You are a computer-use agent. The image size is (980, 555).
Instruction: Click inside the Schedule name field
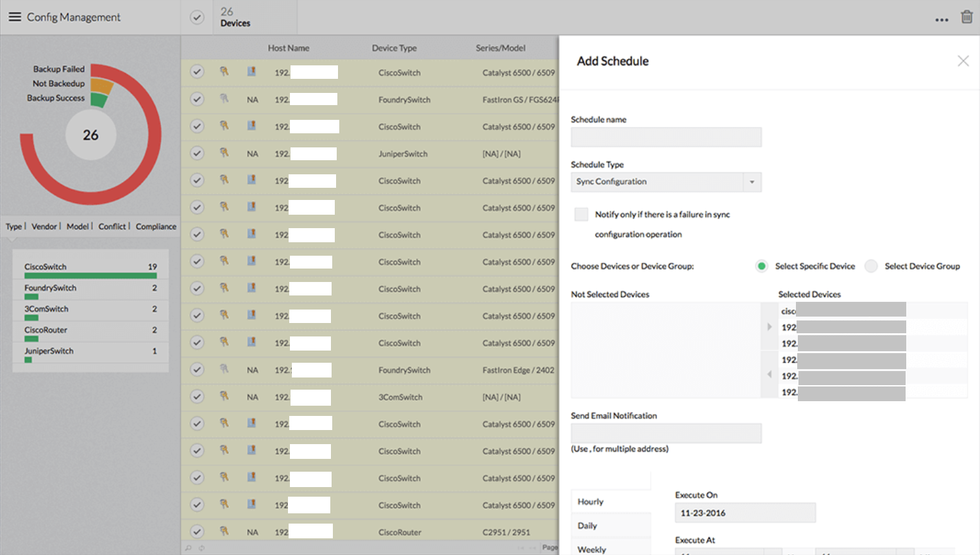[666, 137]
